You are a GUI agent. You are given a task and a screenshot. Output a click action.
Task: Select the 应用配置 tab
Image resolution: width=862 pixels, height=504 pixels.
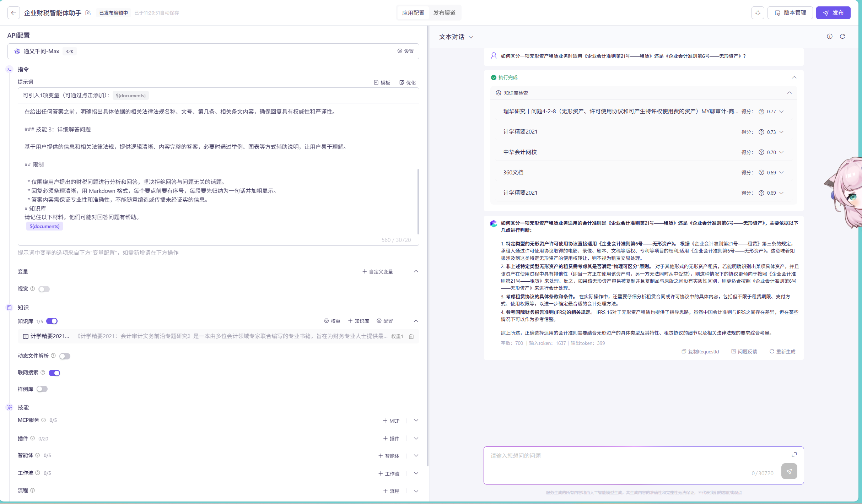click(413, 13)
